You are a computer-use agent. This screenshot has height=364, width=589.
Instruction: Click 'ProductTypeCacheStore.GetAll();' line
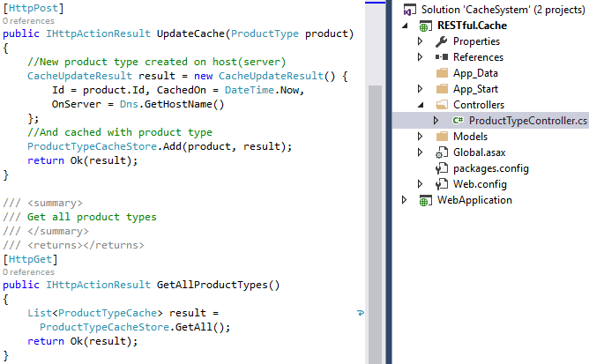[135, 327]
